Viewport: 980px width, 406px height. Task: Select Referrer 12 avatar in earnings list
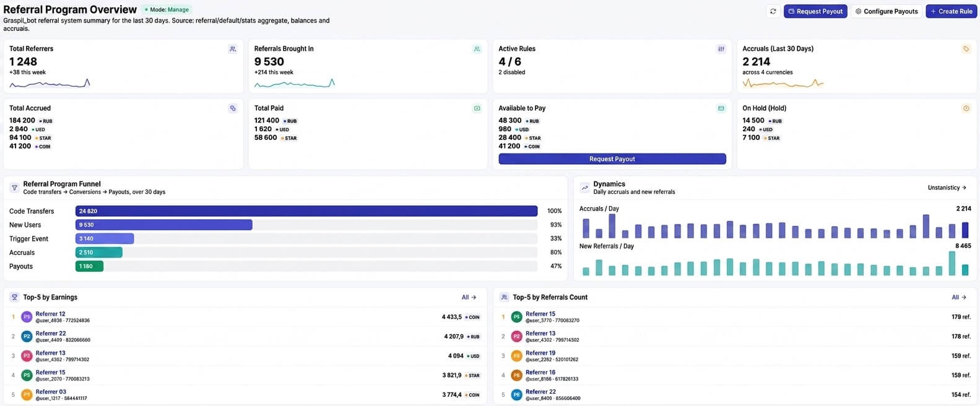pyautogui.click(x=27, y=317)
